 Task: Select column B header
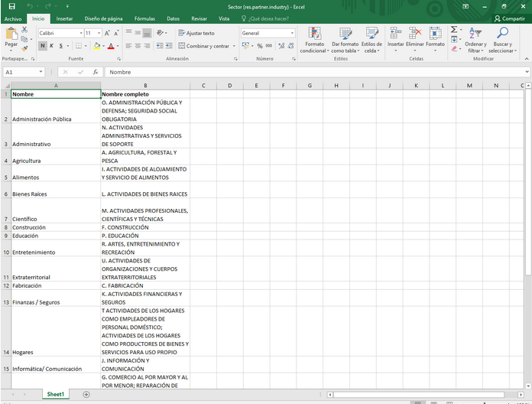point(145,86)
